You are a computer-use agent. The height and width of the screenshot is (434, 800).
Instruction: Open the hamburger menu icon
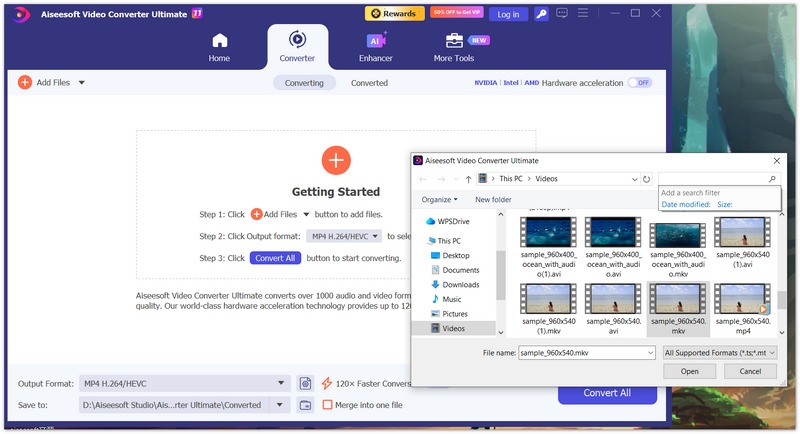(583, 13)
